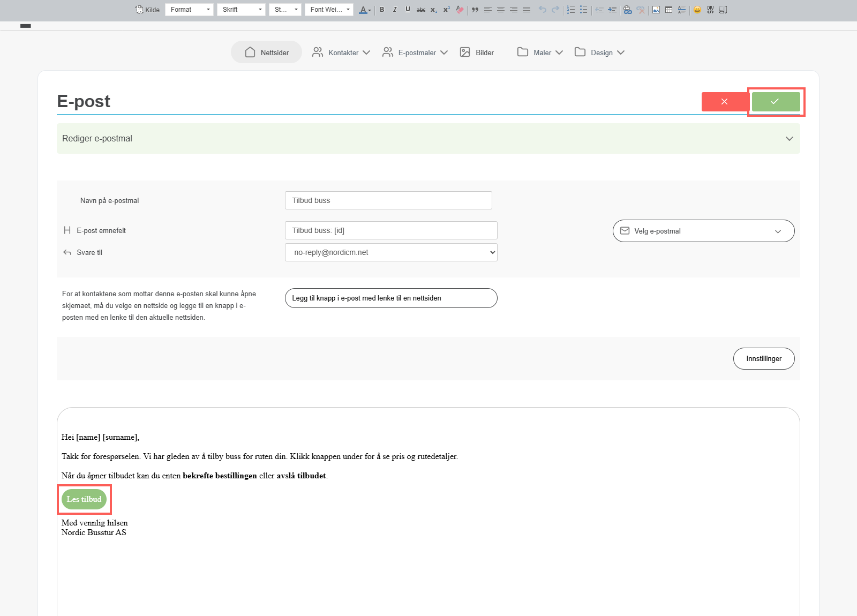The width and height of the screenshot is (857, 616).
Task: Open the E-postmaler menu
Action: 415,52
